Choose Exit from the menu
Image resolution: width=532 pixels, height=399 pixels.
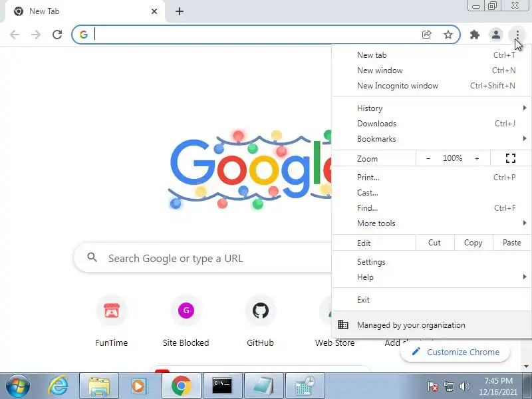[x=432, y=300]
